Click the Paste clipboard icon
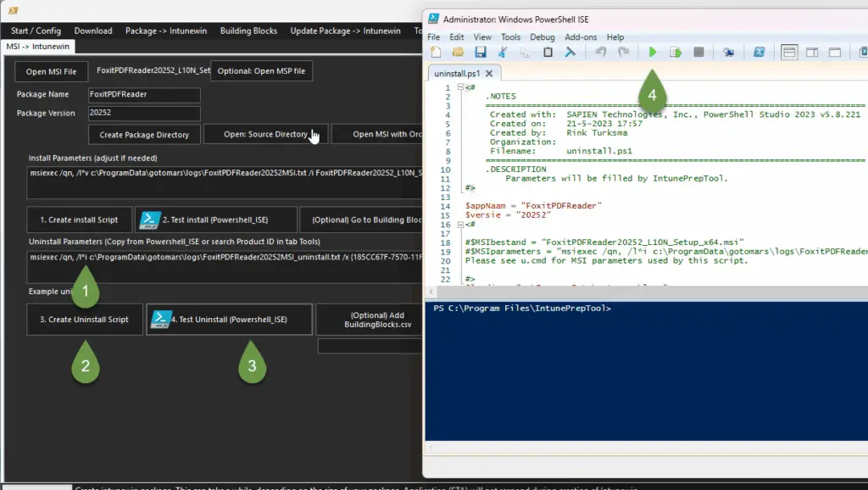The width and height of the screenshot is (868, 490). 548,53
